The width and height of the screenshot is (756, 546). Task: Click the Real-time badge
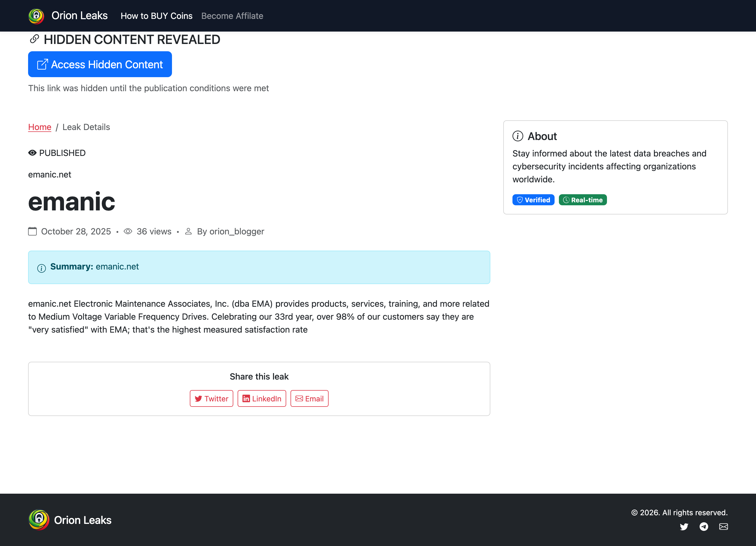[583, 200]
